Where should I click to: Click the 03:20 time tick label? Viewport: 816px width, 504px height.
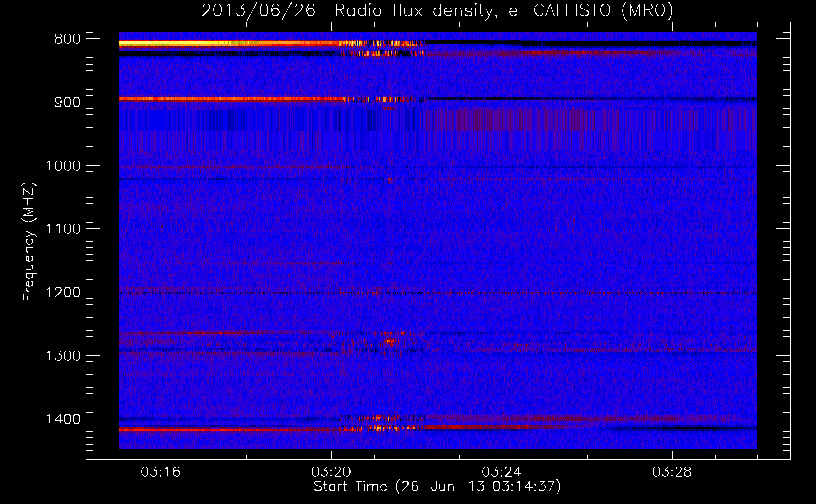pos(331,472)
